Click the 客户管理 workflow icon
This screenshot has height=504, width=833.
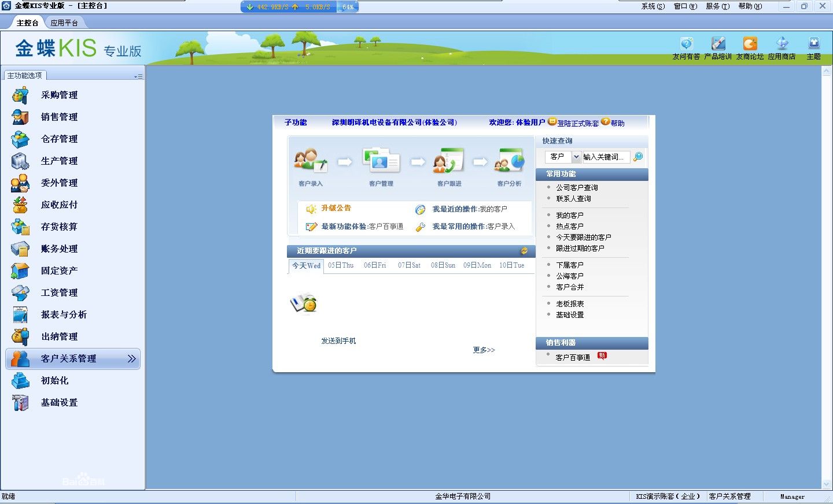pos(381,160)
